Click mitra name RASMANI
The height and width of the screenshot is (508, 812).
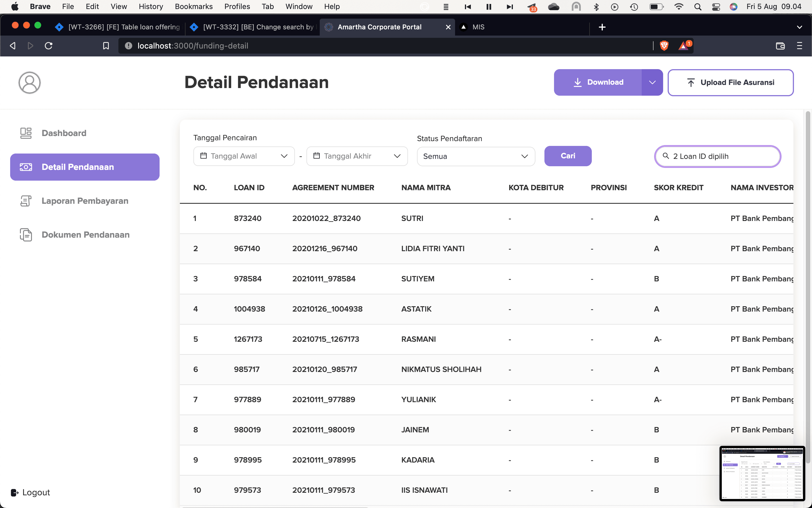tap(418, 339)
